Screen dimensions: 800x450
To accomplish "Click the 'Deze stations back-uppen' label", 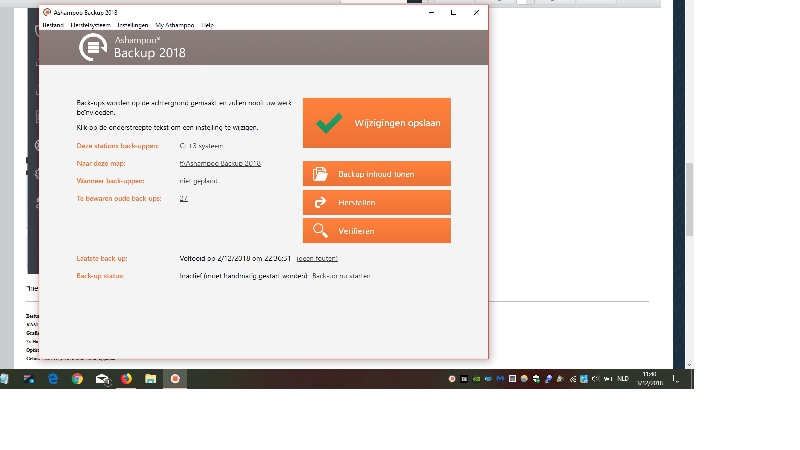I will [118, 146].
